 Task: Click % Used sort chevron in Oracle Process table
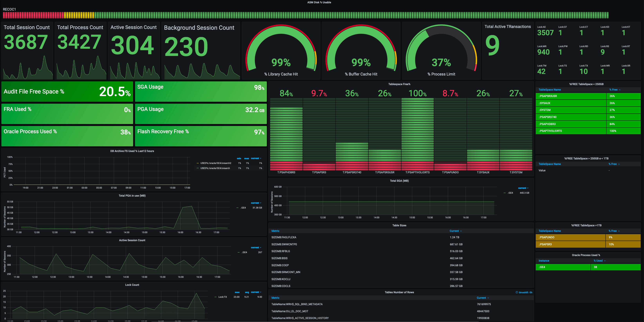(x=605, y=261)
